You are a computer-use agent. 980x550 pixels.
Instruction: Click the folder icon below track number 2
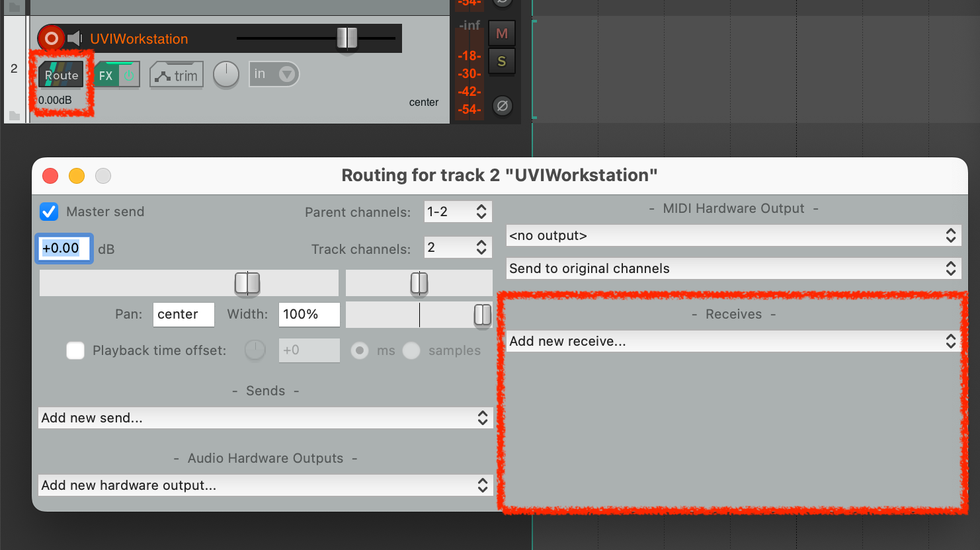click(15, 115)
